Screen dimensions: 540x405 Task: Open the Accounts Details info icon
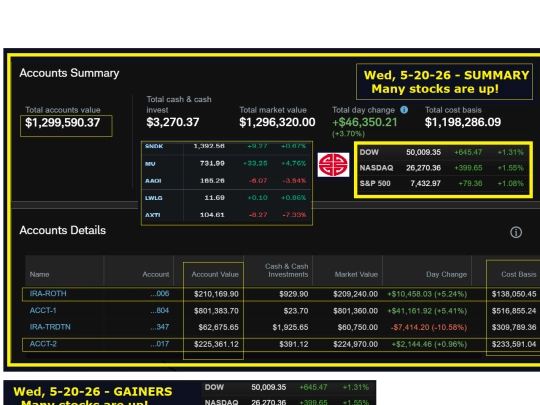pyautogui.click(x=516, y=232)
